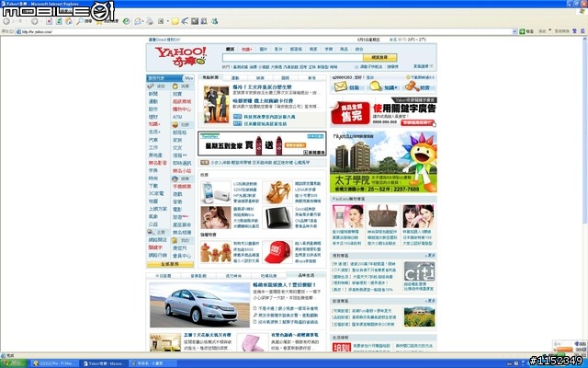Switch to Yahoo!奇摩 taskbar window button
Image resolution: width=588 pixels, height=368 pixels.
tap(103, 363)
